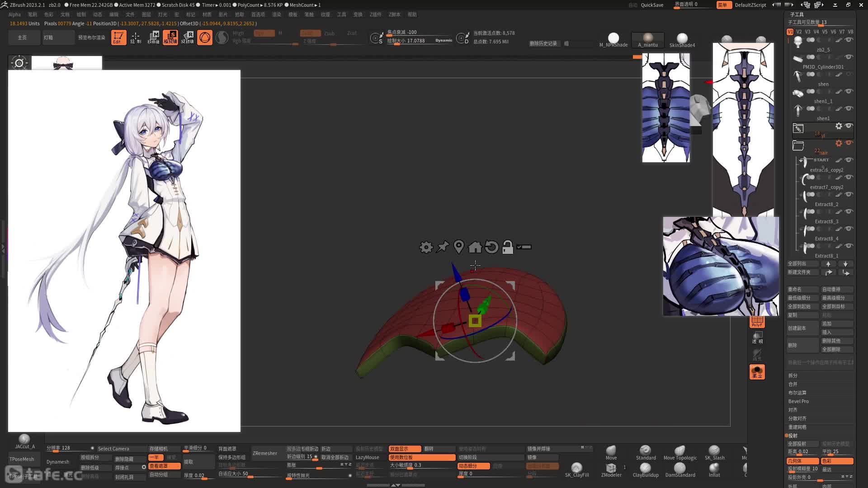Choose the SK_Slash brush
The image size is (868, 488).
(714, 453)
